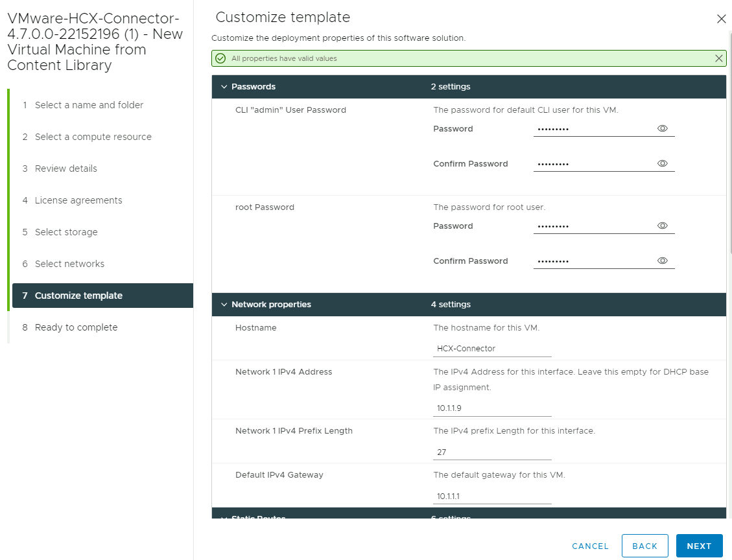Click the NEXT button
Image resolution: width=732 pixels, height=560 pixels.
(x=699, y=546)
